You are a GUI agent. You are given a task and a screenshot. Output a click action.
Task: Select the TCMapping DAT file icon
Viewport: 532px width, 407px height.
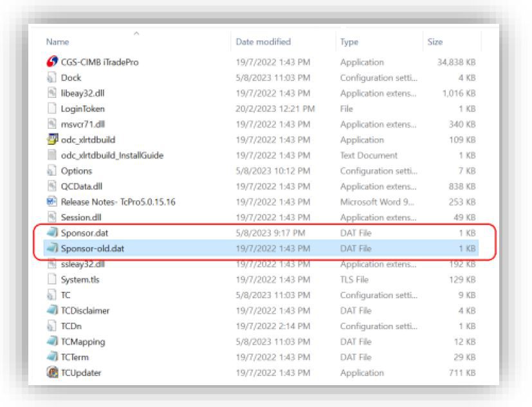52,341
